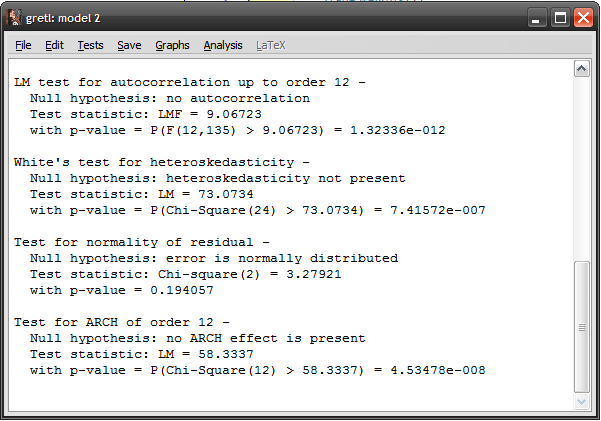601x421 pixels.
Task: Minimize the gretl model 2 window
Action: [x=538, y=18]
